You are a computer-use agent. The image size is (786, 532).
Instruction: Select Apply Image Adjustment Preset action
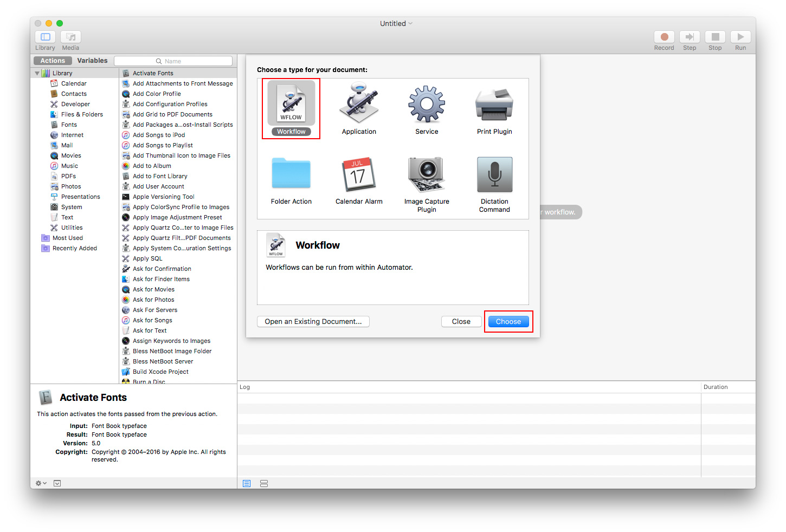(x=178, y=217)
